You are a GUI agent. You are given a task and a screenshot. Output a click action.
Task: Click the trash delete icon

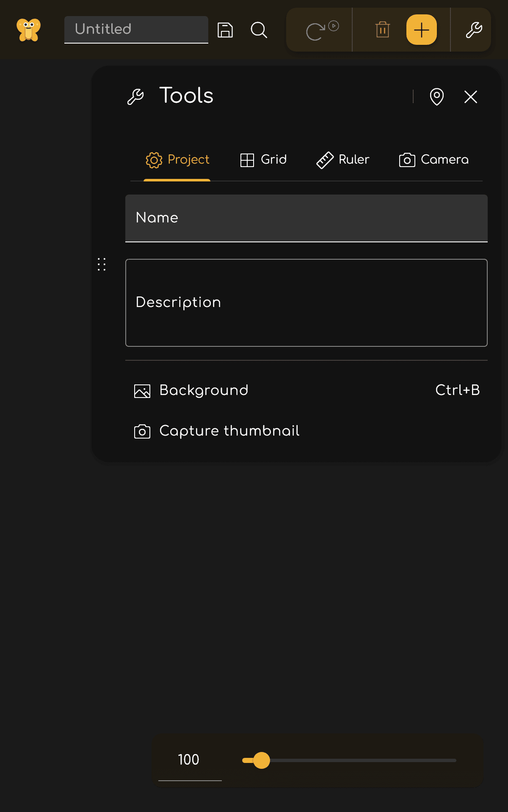pos(382,30)
